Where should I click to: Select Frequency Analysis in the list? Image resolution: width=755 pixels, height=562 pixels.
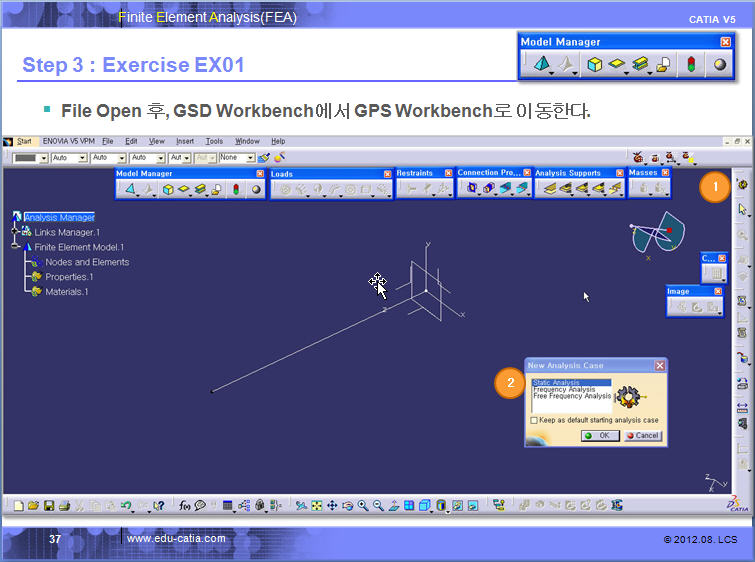564,389
